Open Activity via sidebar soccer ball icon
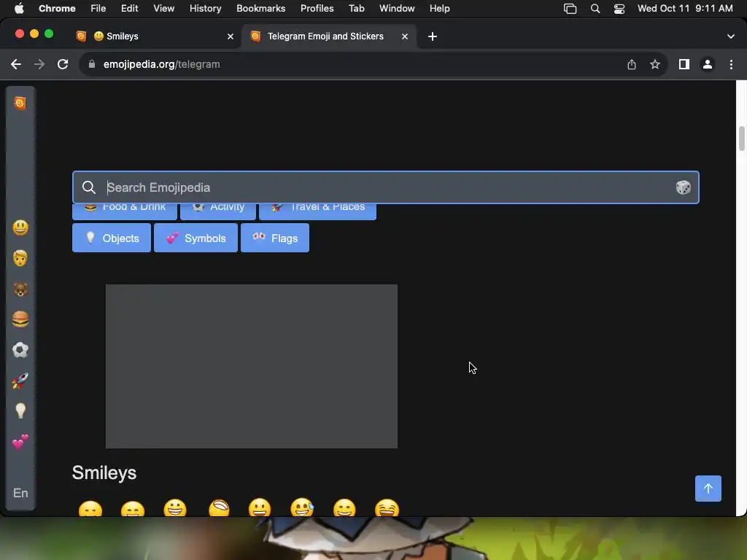 coord(20,350)
